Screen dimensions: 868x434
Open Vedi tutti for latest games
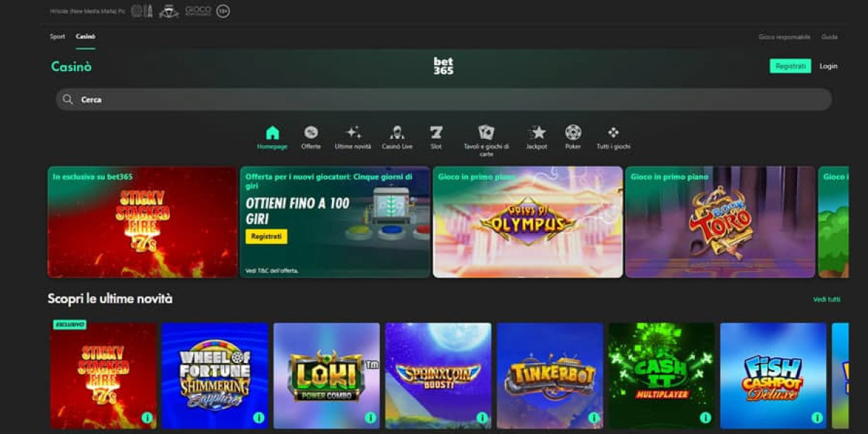pyautogui.click(x=826, y=299)
